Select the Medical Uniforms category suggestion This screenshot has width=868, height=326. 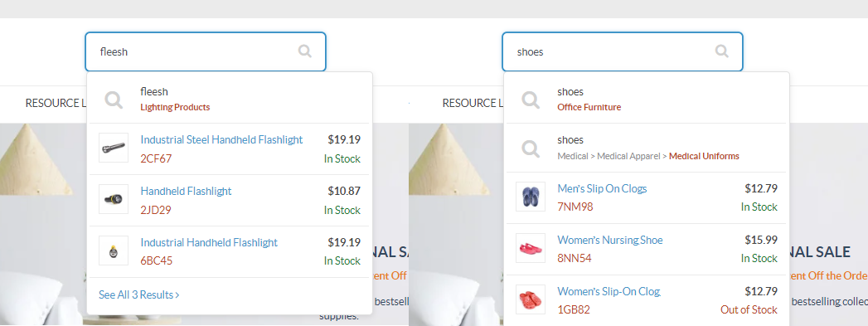click(x=704, y=156)
